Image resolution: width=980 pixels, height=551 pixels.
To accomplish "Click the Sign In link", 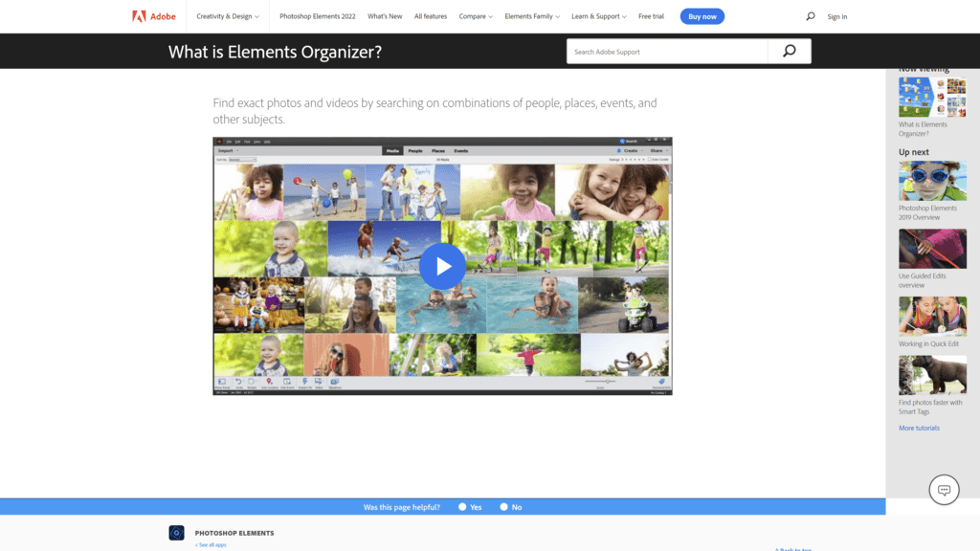I will tap(836, 17).
